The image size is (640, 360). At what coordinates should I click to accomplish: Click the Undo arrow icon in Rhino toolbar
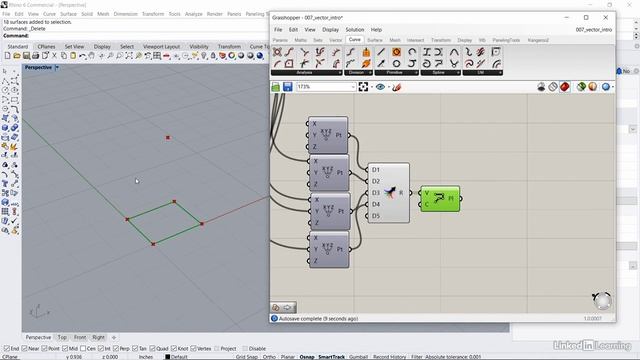click(x=82, y=56)
